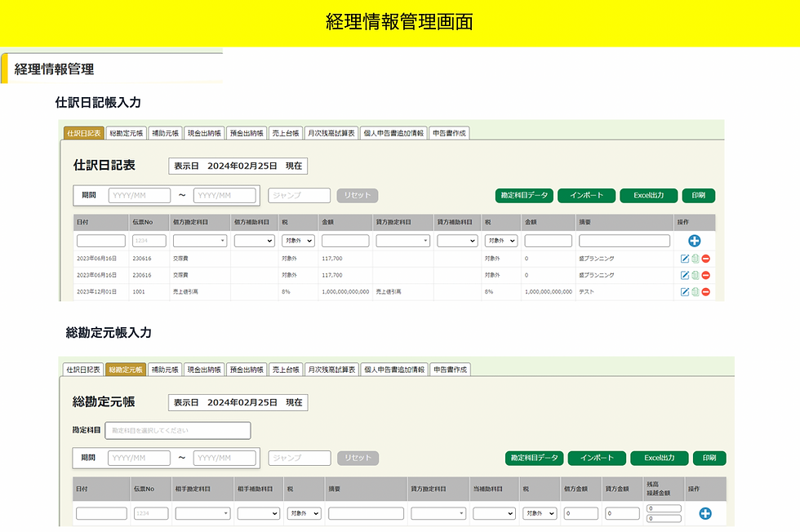Screen dimensions: 800x532
Task: Open 預金出納帳 tab in the upper panel
Action: pos(247,133)
